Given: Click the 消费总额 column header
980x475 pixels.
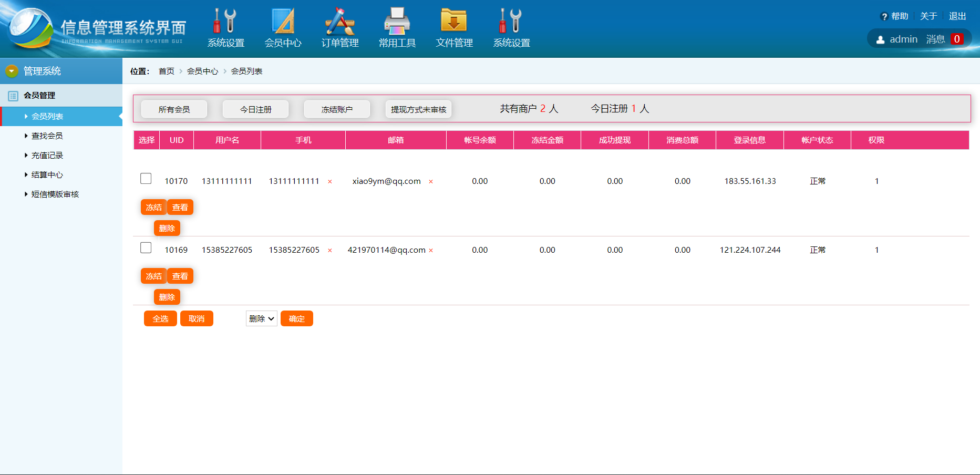Looking at the screenshot, I should click(x=682, y=140).
